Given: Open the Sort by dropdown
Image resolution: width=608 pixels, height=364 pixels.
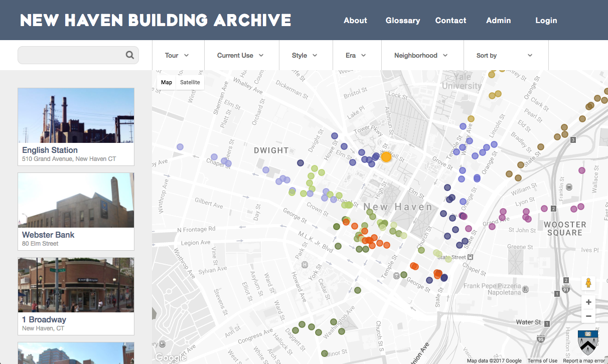Looking at the screenshot, I should 504,55.
